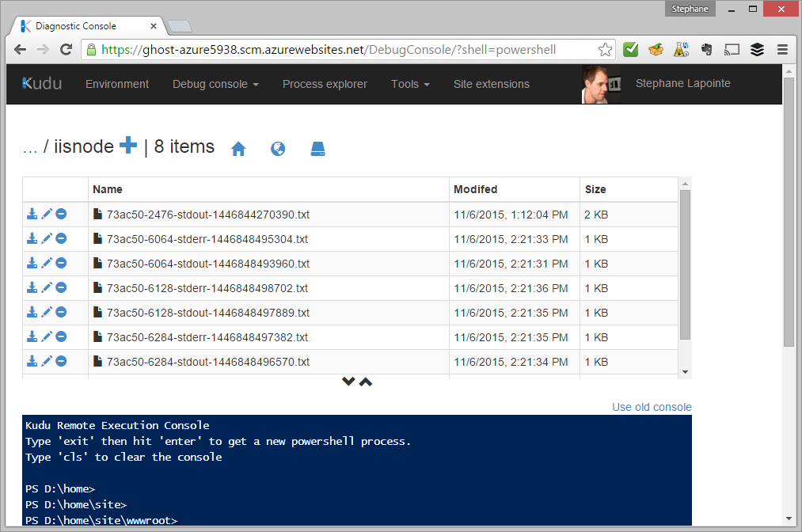The width and height of the screenshot is (802, 532).
Task: Click the plus icon to add new item
Action: pos(128,146)
